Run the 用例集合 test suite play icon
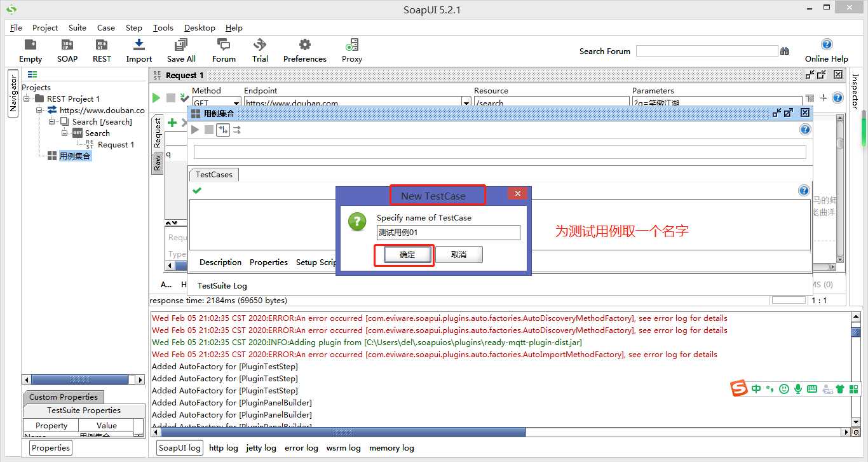This screenshot has width=868, height=462. click(x=195, y=130)
